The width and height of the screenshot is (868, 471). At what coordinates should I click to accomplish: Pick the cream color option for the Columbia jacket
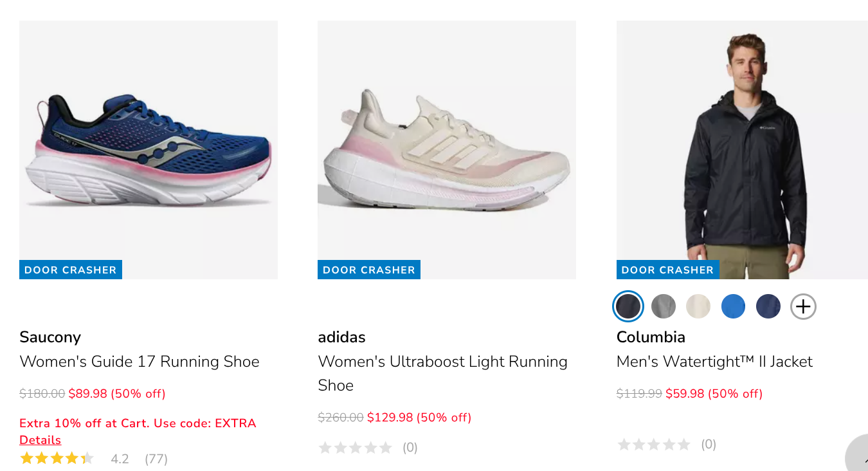(698, 306)
